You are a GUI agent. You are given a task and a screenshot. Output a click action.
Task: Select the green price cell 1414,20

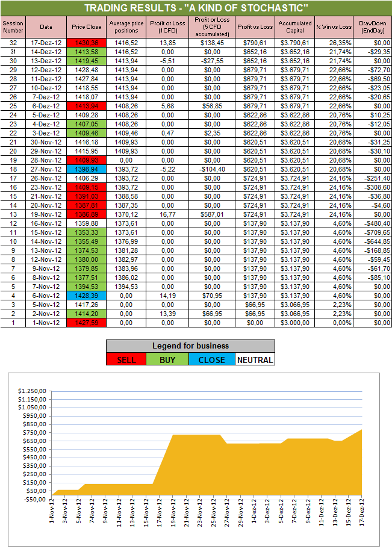pyautogui.click(x=86, y=314)
